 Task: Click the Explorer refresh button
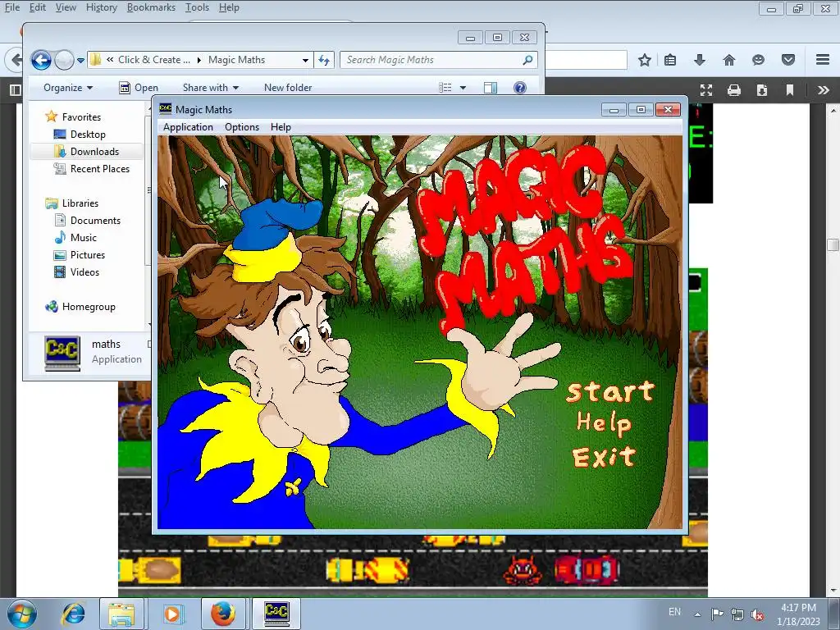point(324,60)
